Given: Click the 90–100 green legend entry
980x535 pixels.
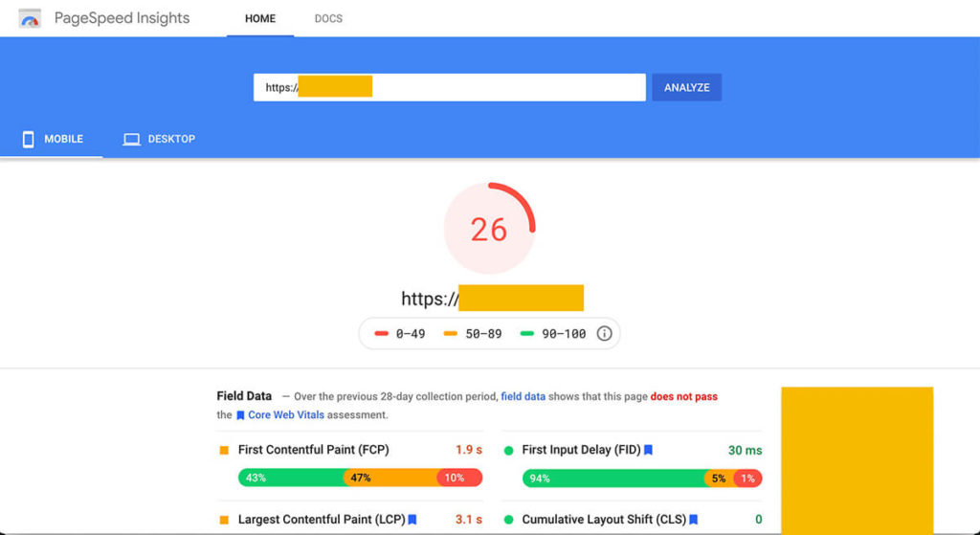Looking at the screenshot, I should point(553,334).
